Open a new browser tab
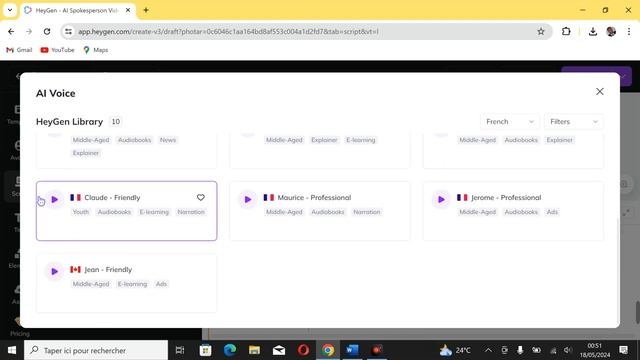The image size is (640, 360). (x=146, y=10)
